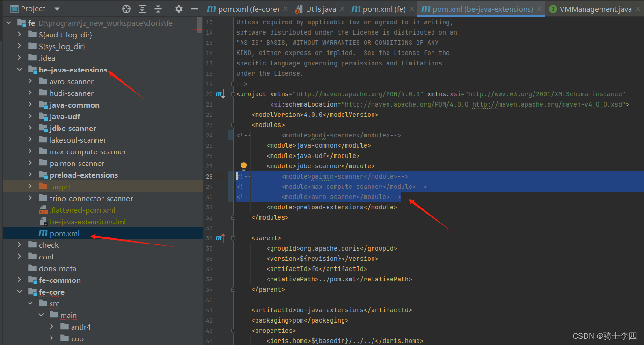Select the src folder under fe-core
This screenshot has width=644, height=345.
55,303
